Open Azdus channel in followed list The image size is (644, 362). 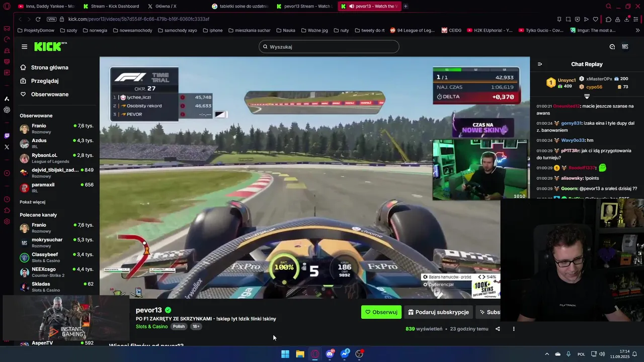[56, 143]
